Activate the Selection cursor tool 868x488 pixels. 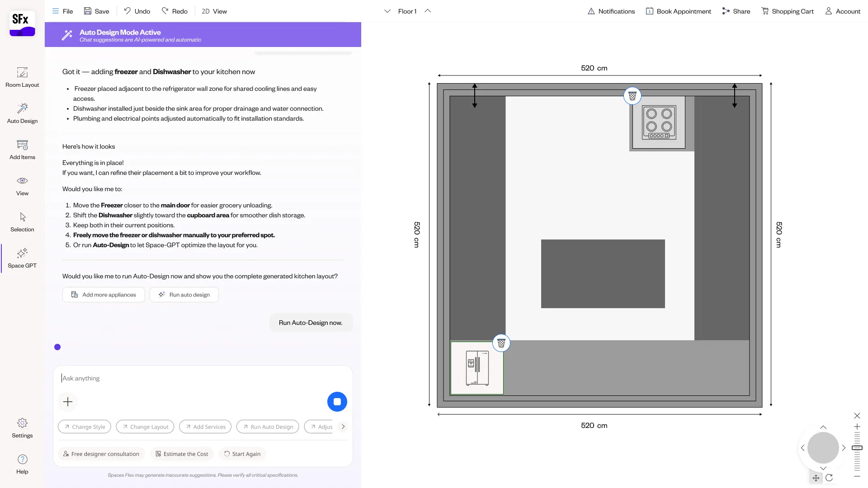[x=22, y=222]
